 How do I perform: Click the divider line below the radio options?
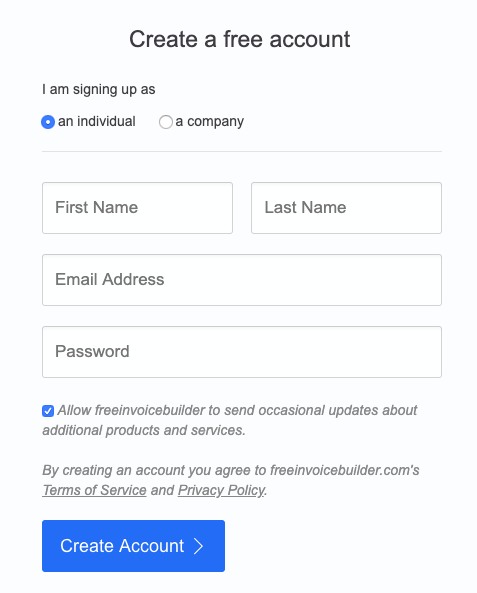pyautogui.click(x=242, y=152)
